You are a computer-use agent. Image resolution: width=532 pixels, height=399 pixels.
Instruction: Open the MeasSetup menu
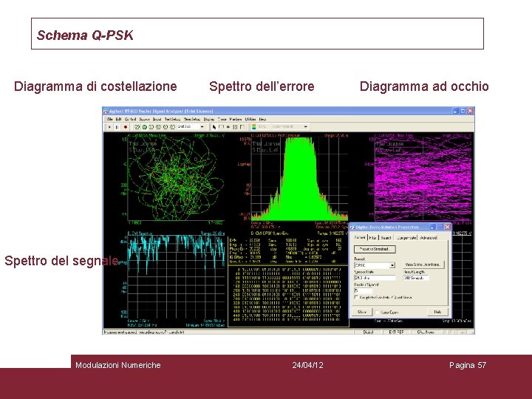click(192, 119)
